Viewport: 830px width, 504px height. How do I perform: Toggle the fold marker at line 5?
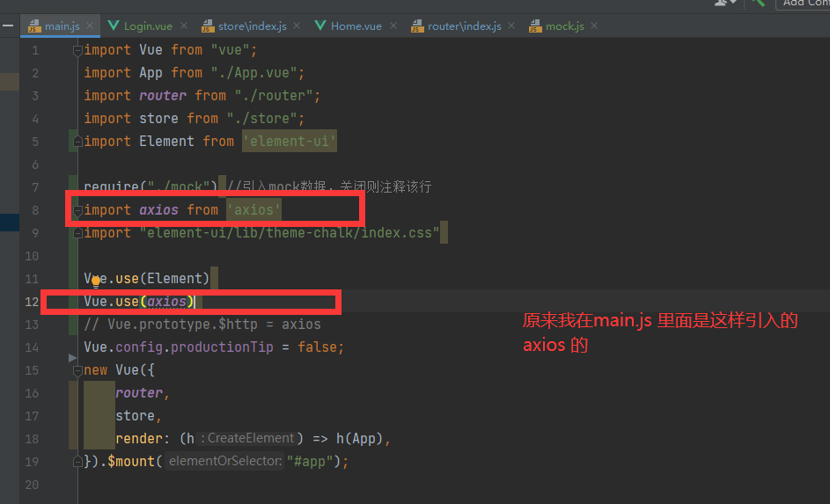tap(77, 142)
